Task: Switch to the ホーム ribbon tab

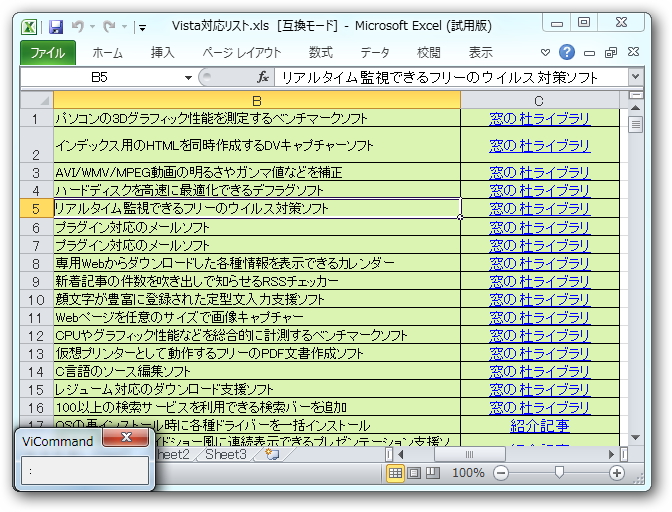Action: pos(107,53)
